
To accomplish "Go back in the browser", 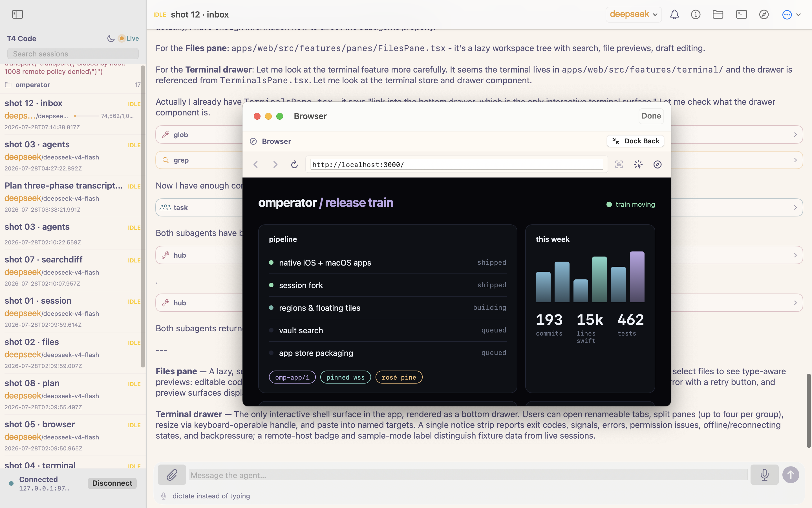I will pos(256,164).
